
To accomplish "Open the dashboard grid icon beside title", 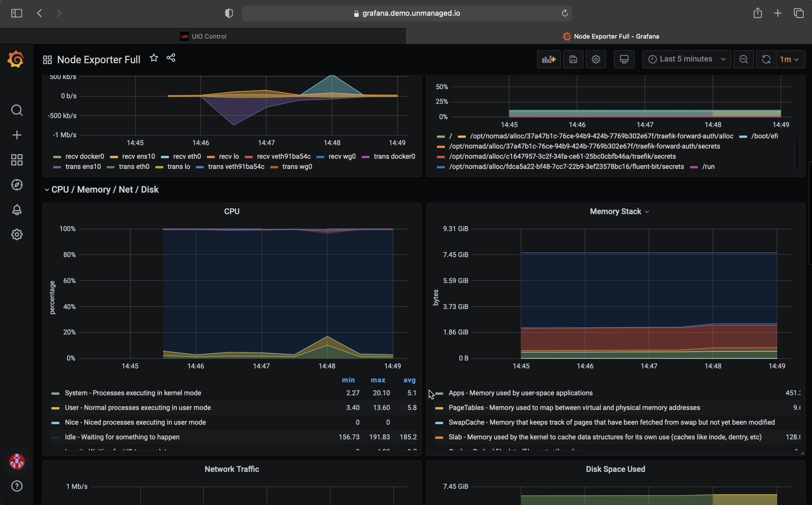I will (48, 60).
